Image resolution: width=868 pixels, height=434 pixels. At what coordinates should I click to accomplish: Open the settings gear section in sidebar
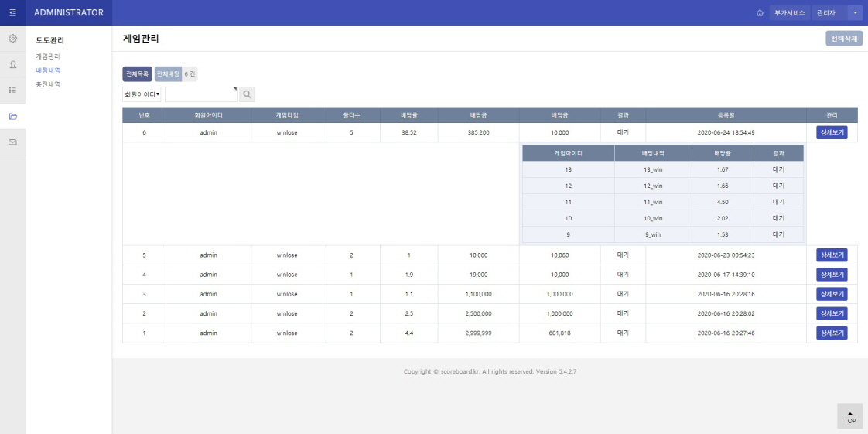(x=12, y=39)
